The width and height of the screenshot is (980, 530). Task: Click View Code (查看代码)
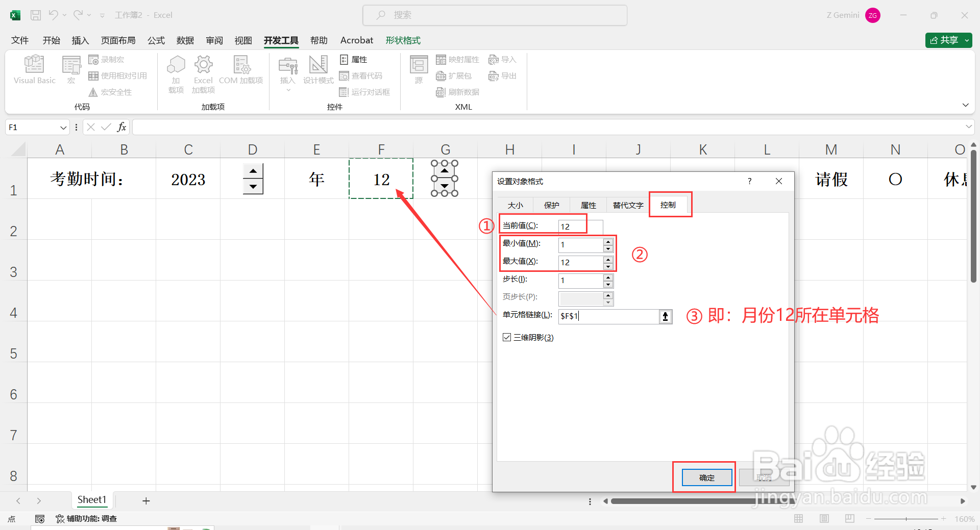[360, 76]
